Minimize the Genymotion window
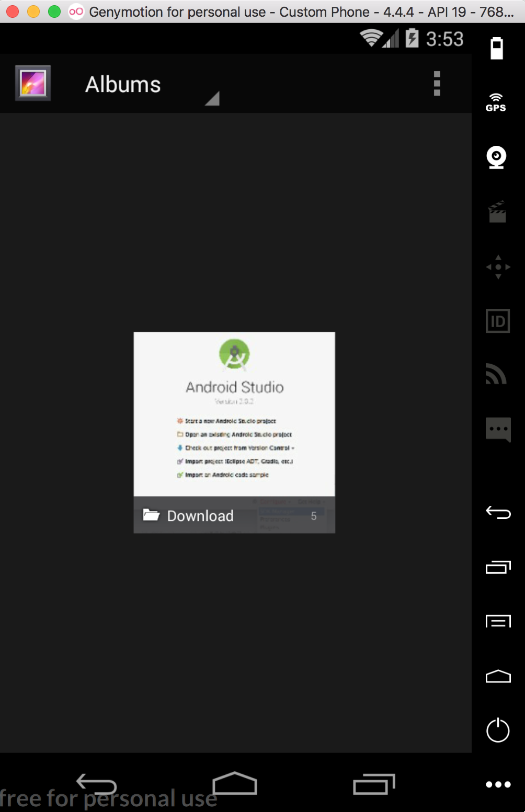This screenshot has height=812, width=525. click(x=33, y=11)
